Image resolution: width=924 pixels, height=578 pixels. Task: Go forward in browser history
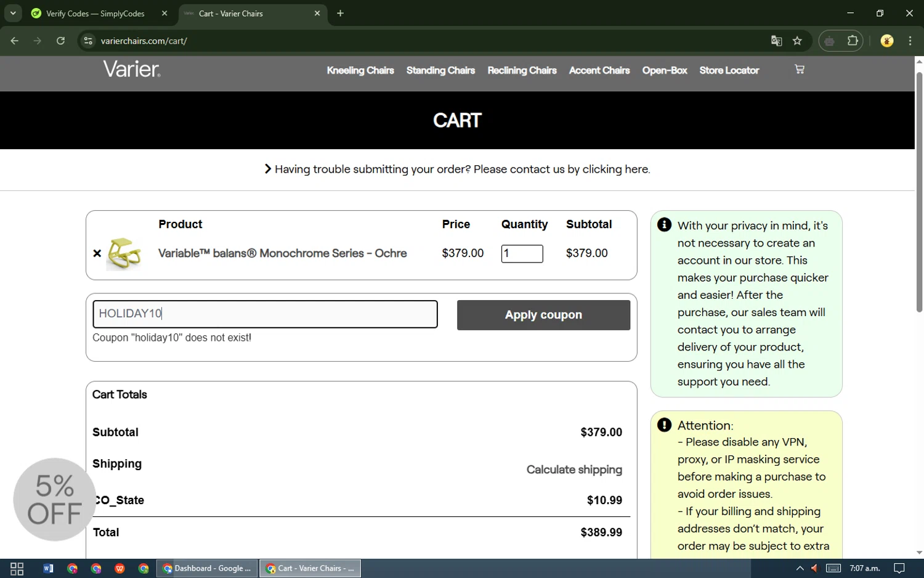coord(38,41)
